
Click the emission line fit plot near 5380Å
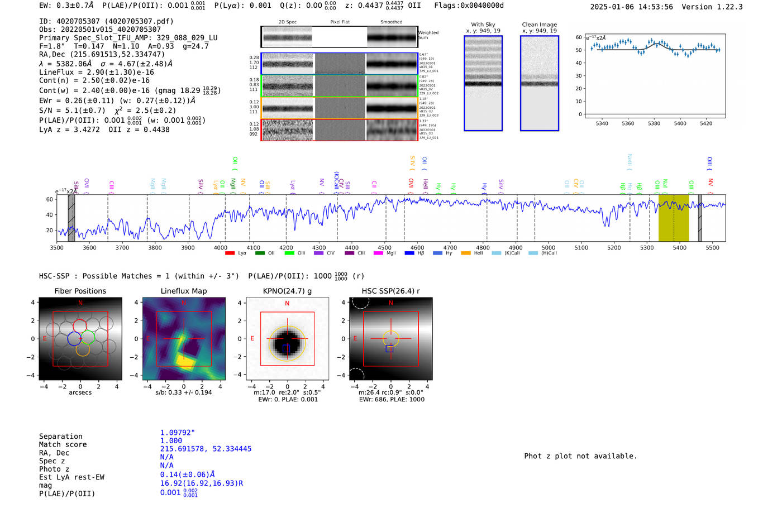tap(654, 76)
